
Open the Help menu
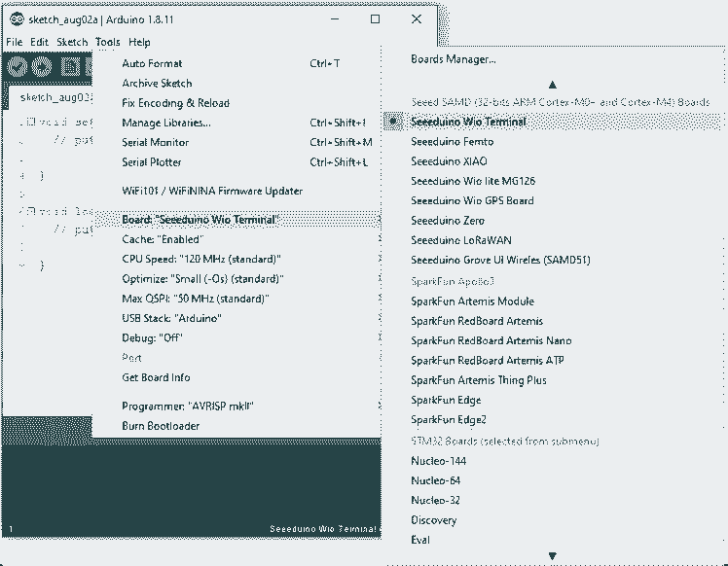[139, 42]
